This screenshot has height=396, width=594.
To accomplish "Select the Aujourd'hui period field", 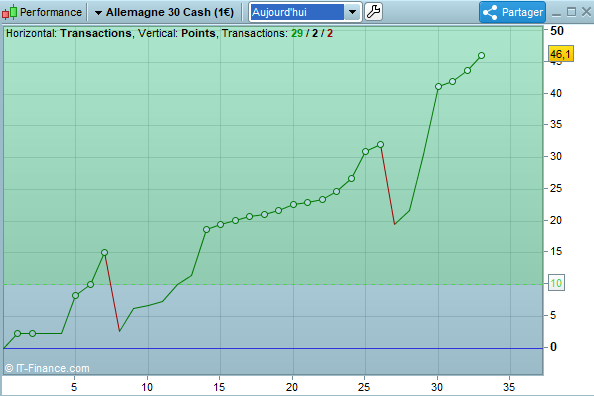I will click(x=297, y=12).
